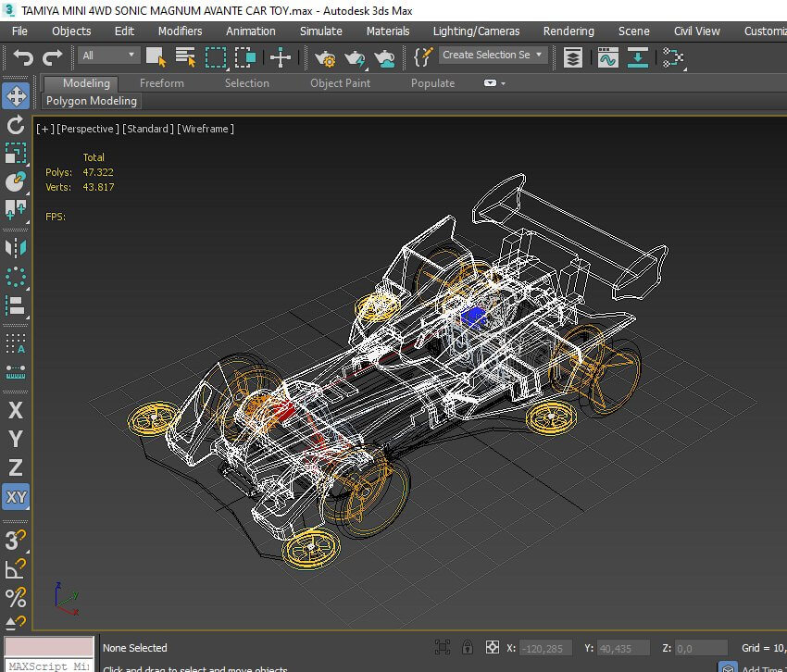Toggle the Window/Crossing selection button
Viewport: 787px width, 672px height.
tap(245, 57)
